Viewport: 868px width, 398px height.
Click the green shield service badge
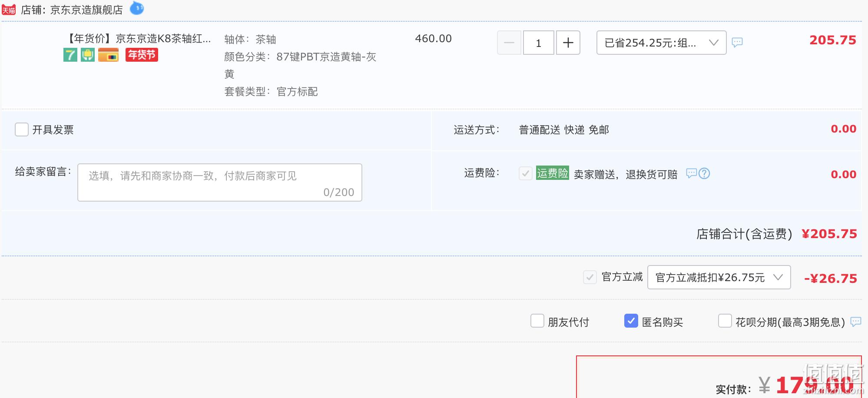(x=88, y=55)
